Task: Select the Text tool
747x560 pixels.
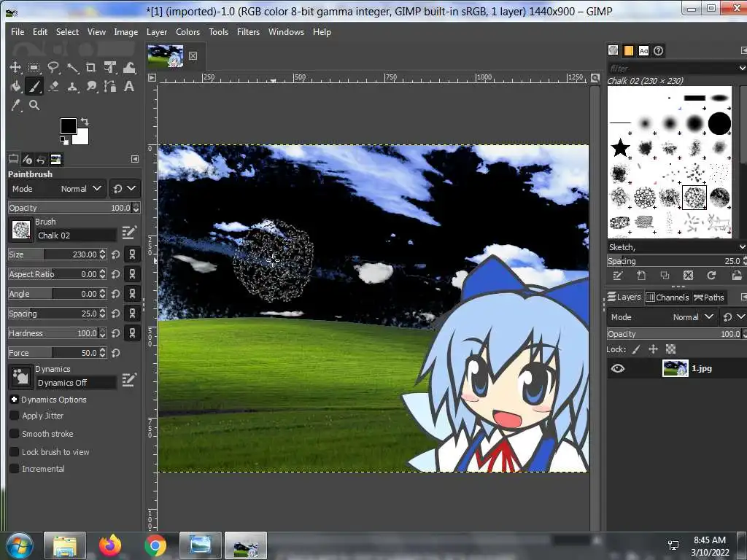Action: point(129,86)
